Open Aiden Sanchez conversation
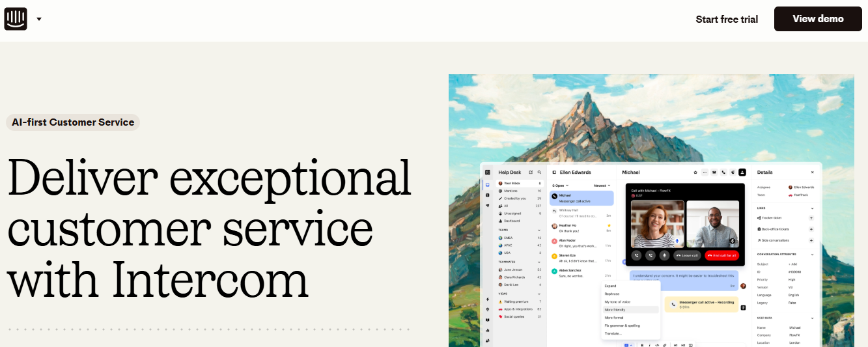This screenshot has width=868, height=347. pos(581,273)
